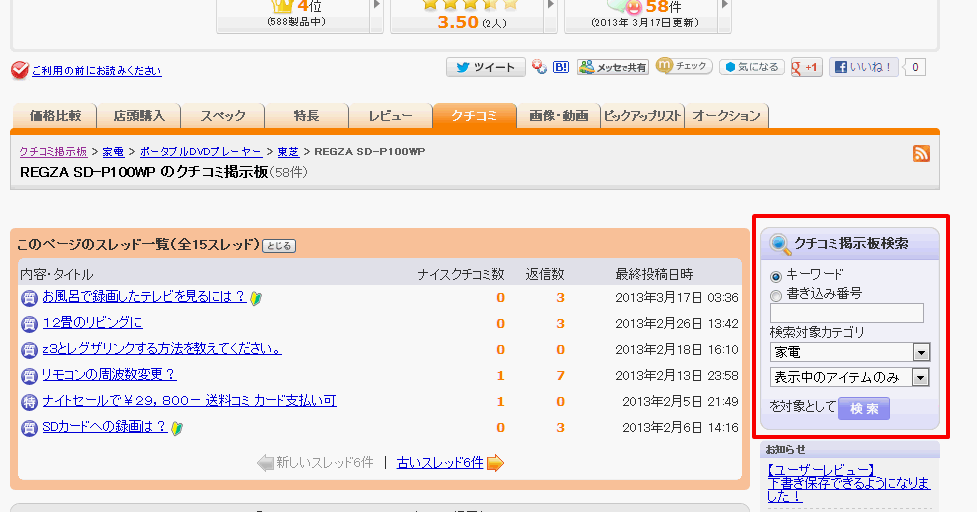977x512 pixels.
Task: Go to 古いスレッド6件 link
Action: (x=440, y=463)
